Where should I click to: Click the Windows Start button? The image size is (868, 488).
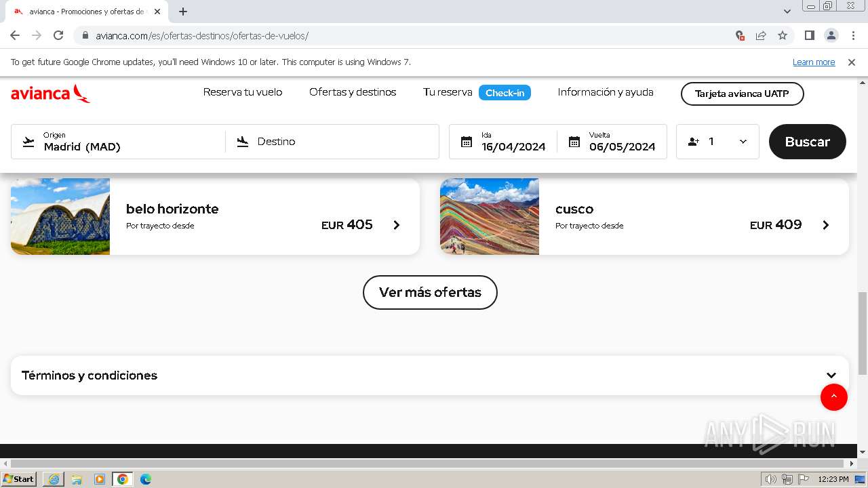pos(19,479)
